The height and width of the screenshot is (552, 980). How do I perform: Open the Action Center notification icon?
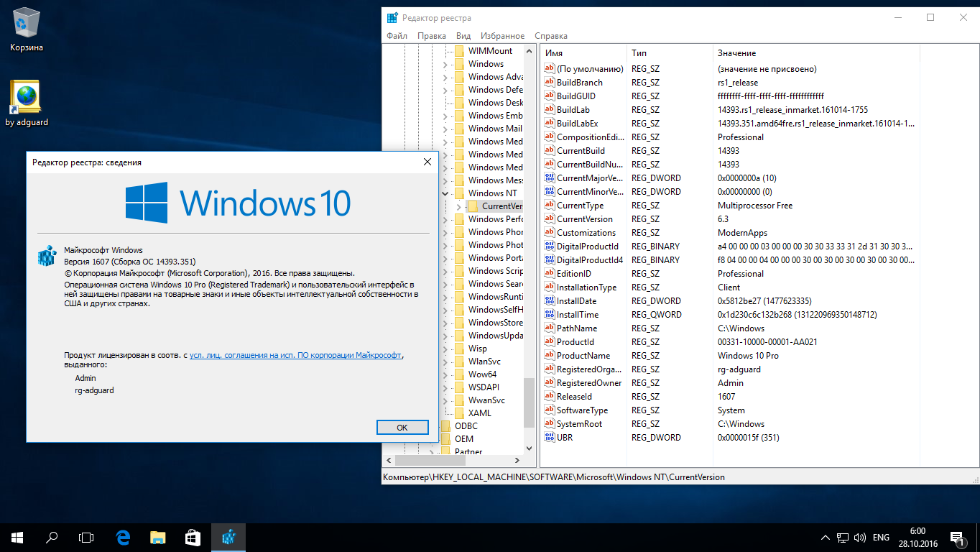click(x=958, y=538)
